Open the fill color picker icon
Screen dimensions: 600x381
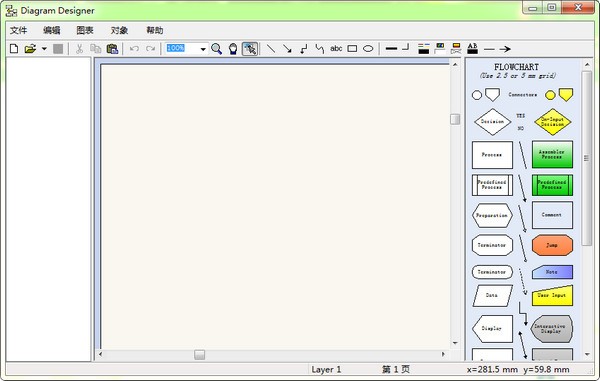(440, 48)
